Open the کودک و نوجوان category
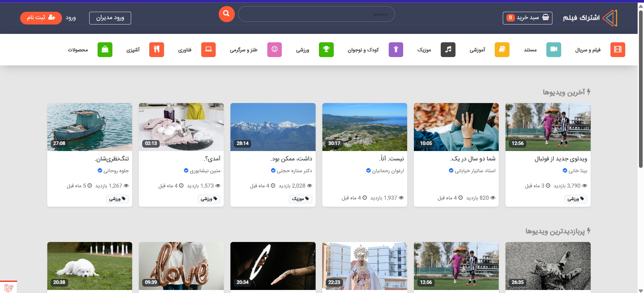Screen dimensions: 644x293 [x=363, y=50]
